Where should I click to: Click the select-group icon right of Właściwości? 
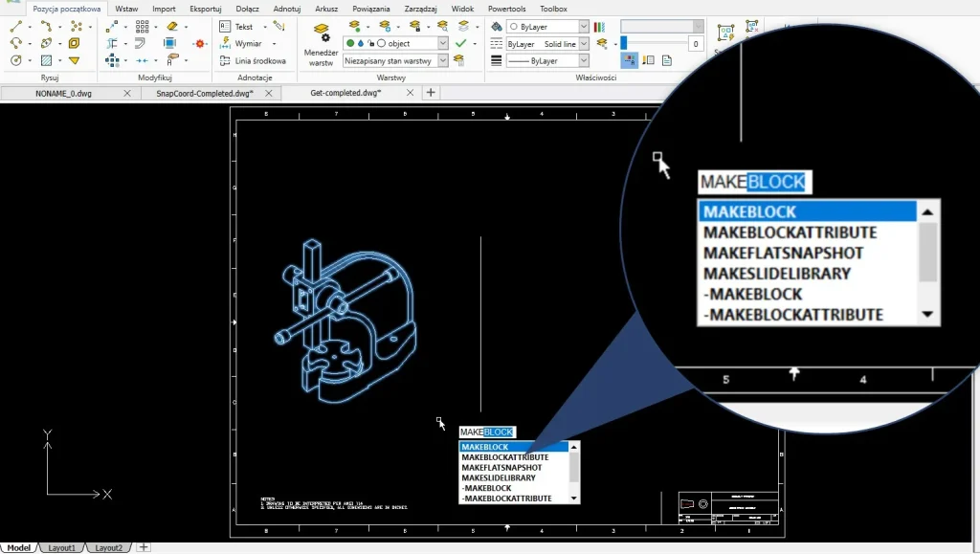(x=725, y=33)
